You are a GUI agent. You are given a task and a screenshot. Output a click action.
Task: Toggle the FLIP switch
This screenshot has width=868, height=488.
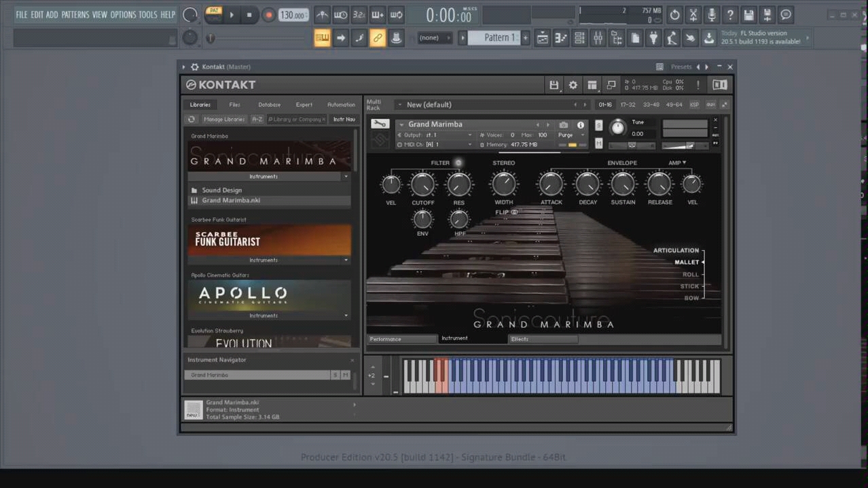tap(514, 212)
